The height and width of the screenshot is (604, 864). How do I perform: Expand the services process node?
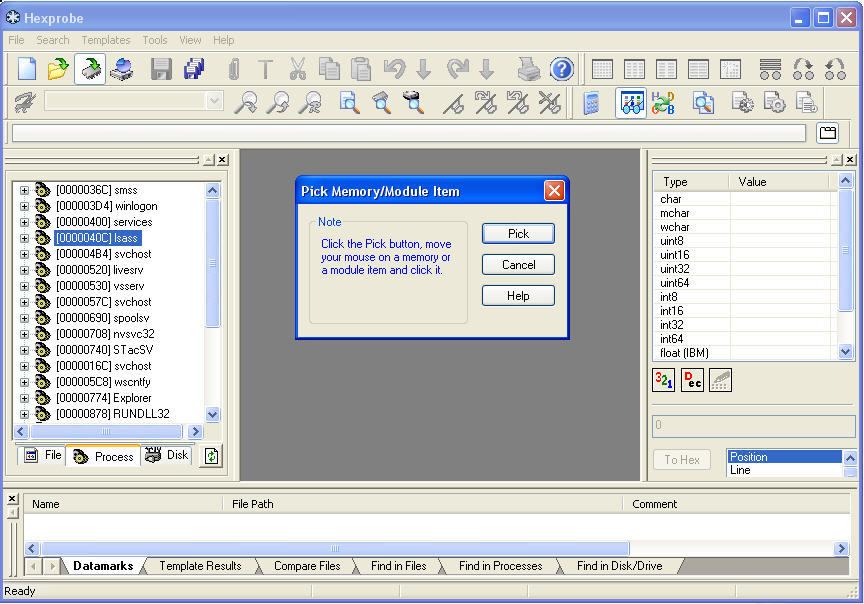[x=24, y=222]
